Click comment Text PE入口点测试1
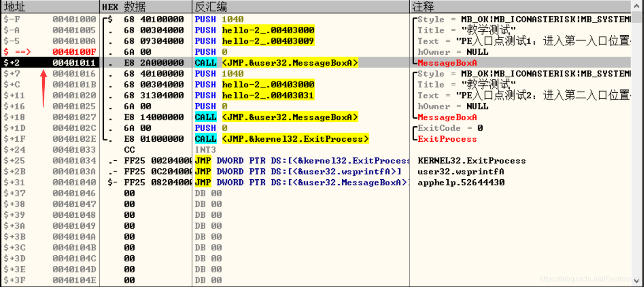 tap(524, 41)
